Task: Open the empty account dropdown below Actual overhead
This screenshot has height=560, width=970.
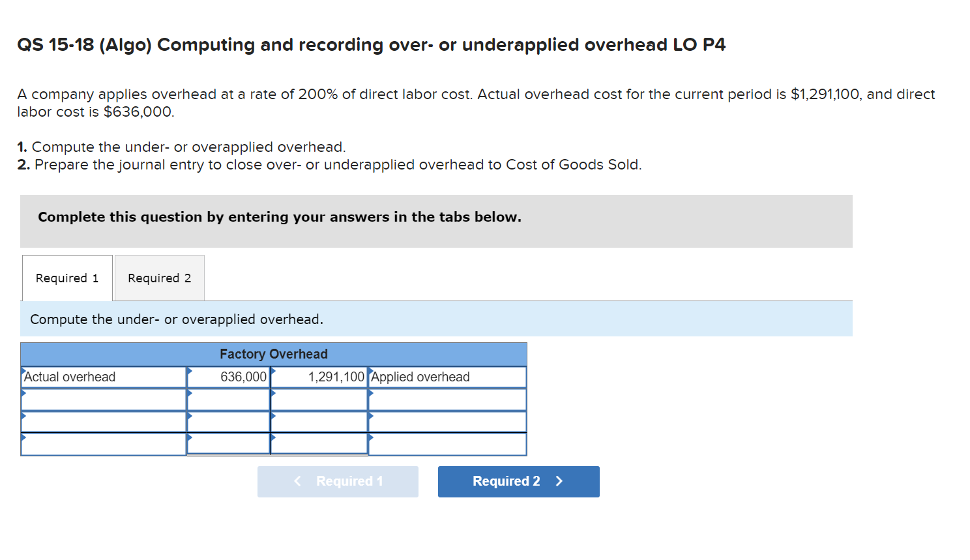Action: pos(104,399)
